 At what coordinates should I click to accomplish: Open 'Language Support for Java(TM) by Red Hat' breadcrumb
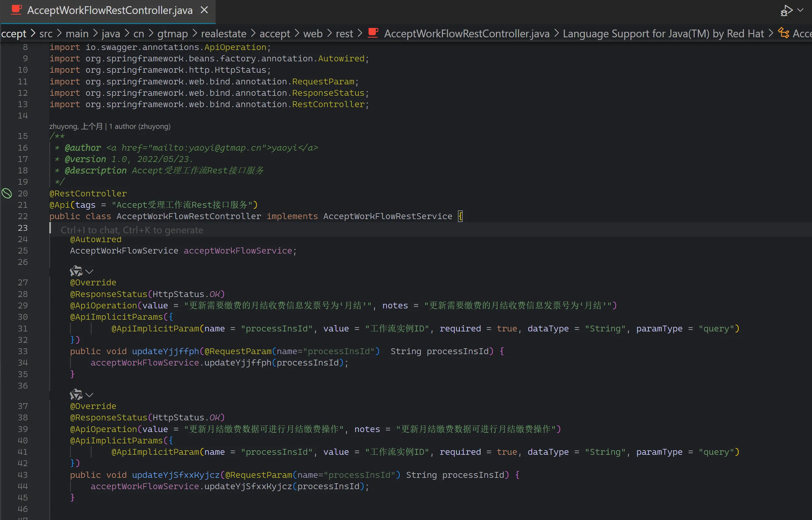[663, 33]
